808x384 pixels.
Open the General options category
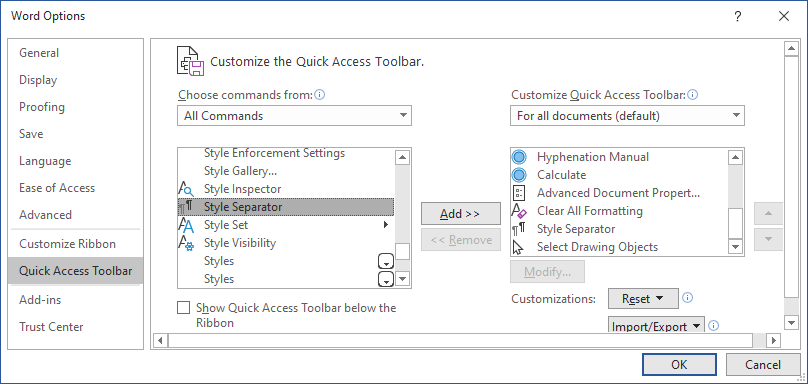pos(75,53)
